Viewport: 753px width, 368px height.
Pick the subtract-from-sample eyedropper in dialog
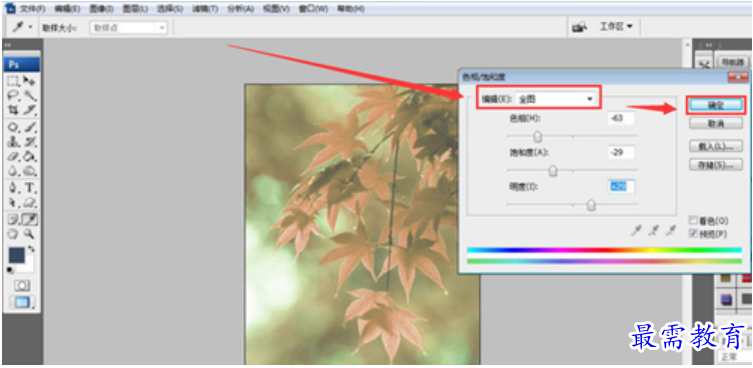pos(671,231)
